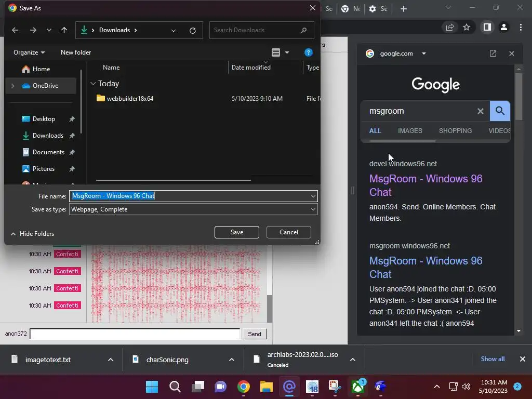Open Save as type combo box
Screen dimensions: 532x399
click(x=193, y=209)
